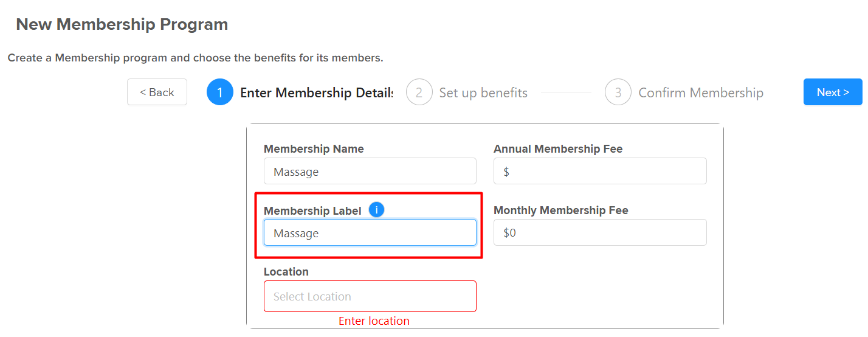The width and height of the screenshot is (868, 337).
Task: Focus the Annual Membership Fee field
Action: tap(600, 172)
